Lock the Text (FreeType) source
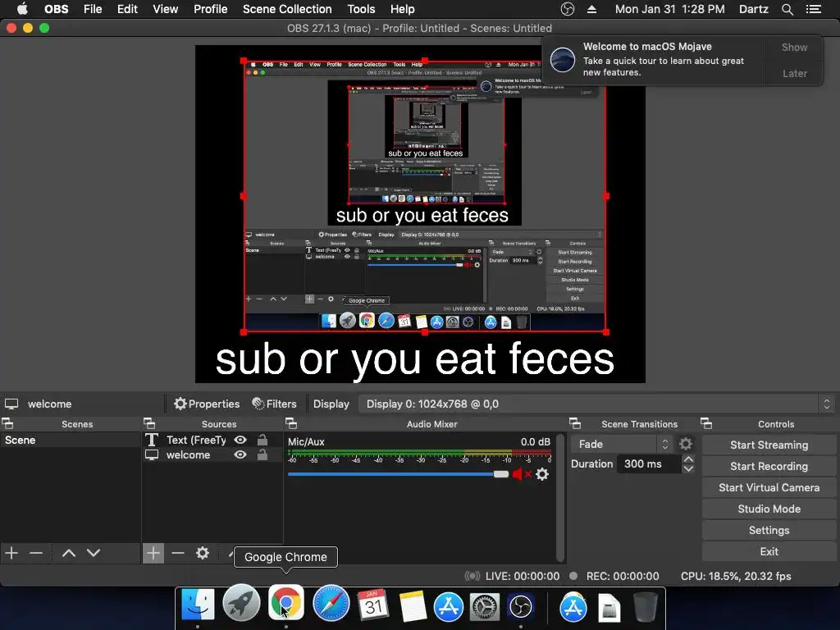Viewport: 840px width, 630px height. tap(262, 440)
